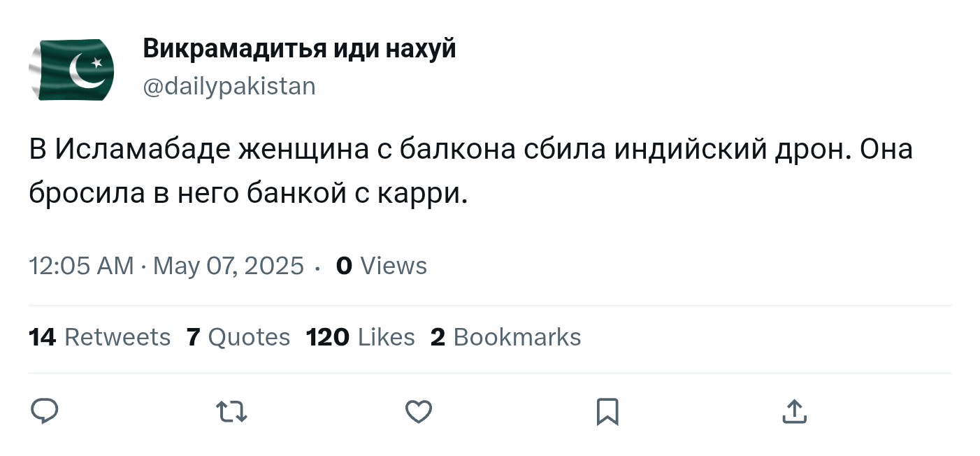Click the May 07, 2025 date
The height and width of the screenshot is (456, 980).
[x=228, y=266]
